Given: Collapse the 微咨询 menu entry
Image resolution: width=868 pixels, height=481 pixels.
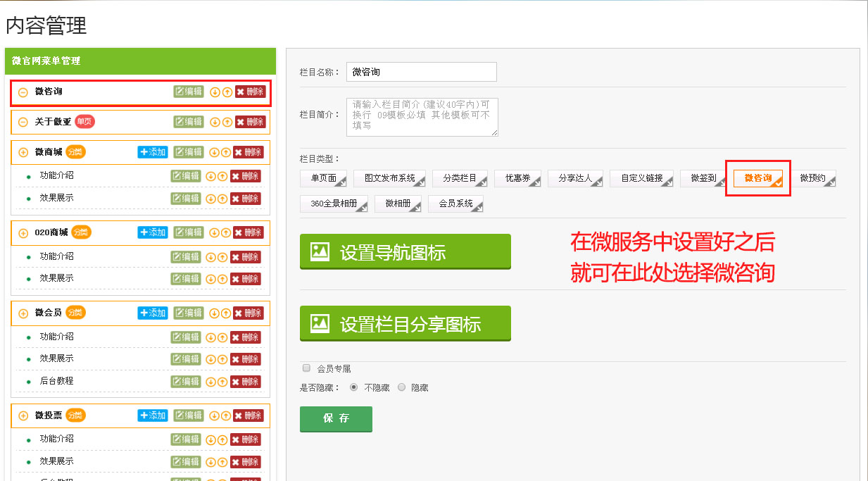Looking at the screenshot, I should [23, 92].
